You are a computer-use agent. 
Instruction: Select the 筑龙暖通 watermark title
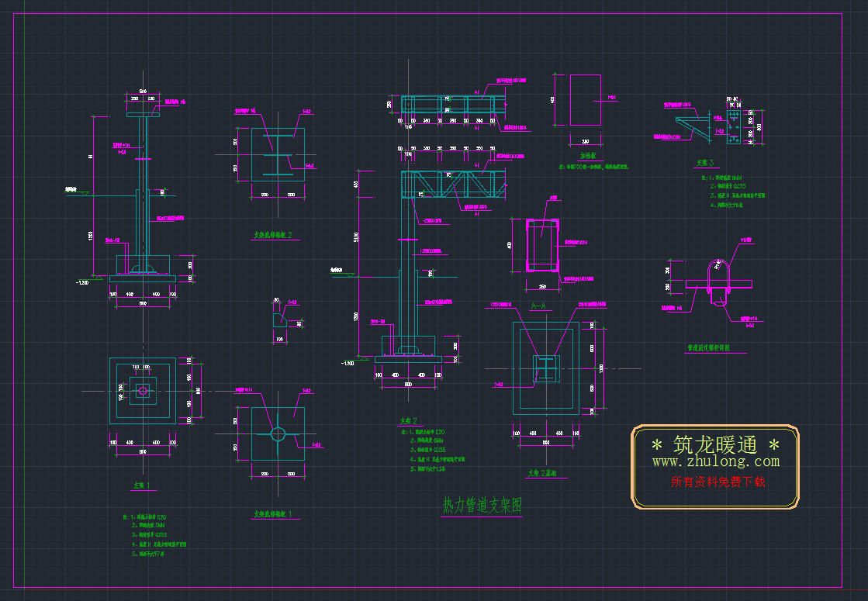click(714, 444)
